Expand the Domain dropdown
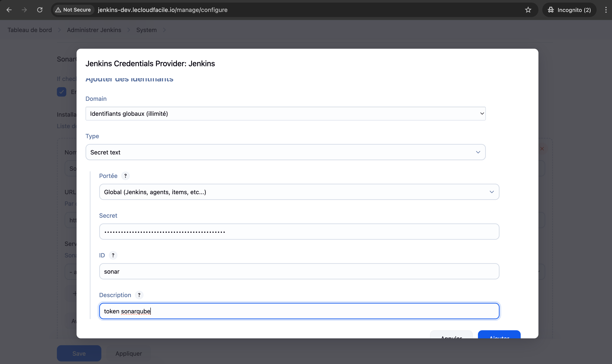The width and height of the screenshot is (612, 364). tap(285, 114)
